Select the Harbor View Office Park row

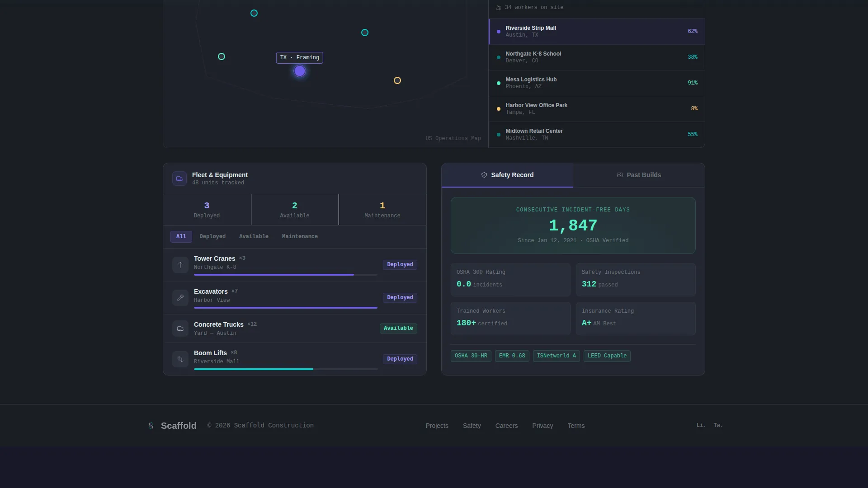597,109
